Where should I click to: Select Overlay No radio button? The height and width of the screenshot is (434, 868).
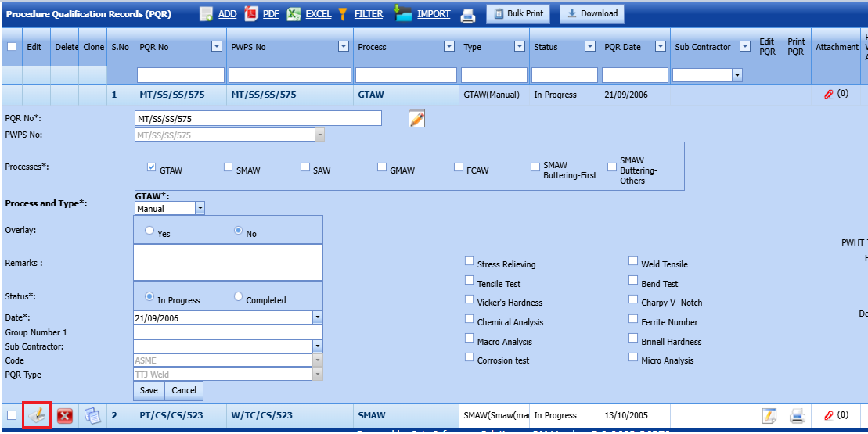tap(239, 231)
